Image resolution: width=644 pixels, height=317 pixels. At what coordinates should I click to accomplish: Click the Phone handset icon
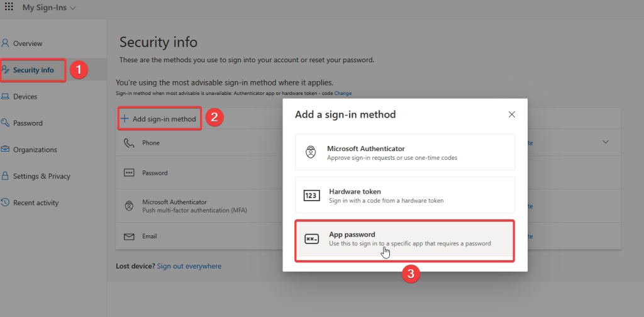point(129,143)
